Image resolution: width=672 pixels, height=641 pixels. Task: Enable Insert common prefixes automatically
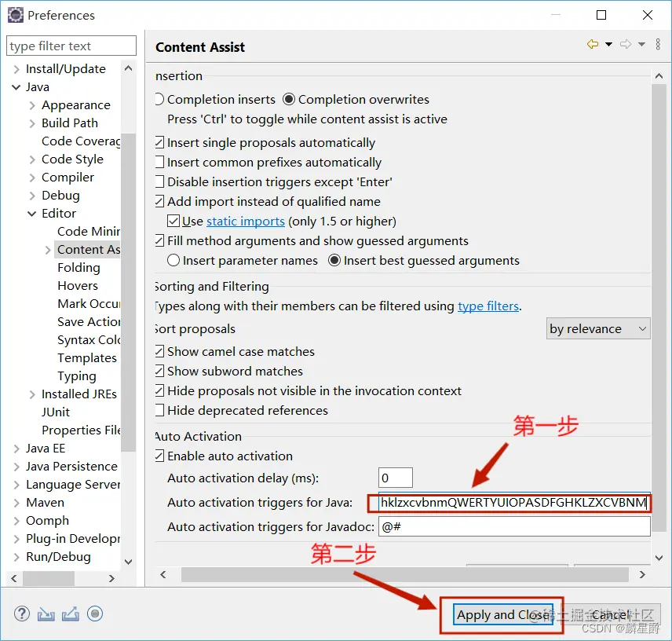pos(159,162)
